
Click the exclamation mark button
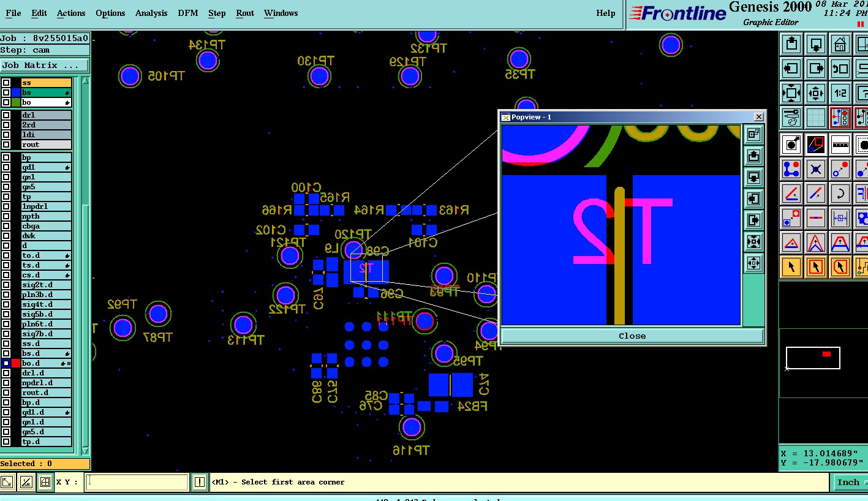[x=200, y=483]
